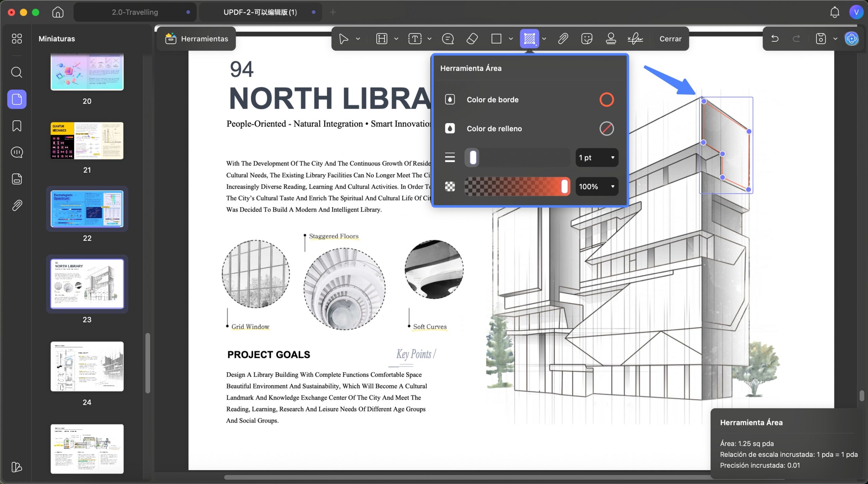Select the eraser tool in toolbar

click(472, 39)
